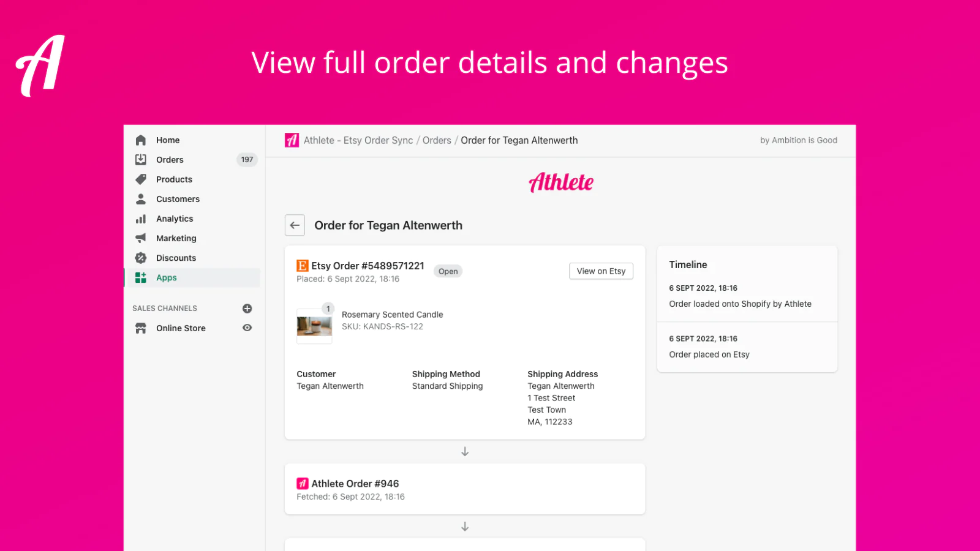Toggle the Online Store eye icon
Screen dimensions: 980x551
[x=247, y=328]
